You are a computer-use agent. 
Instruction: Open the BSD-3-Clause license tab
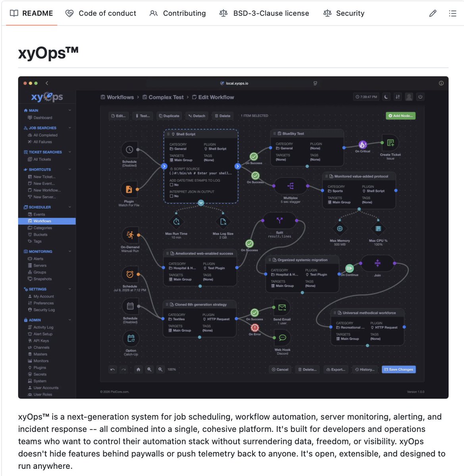click(x=264, y=13)
